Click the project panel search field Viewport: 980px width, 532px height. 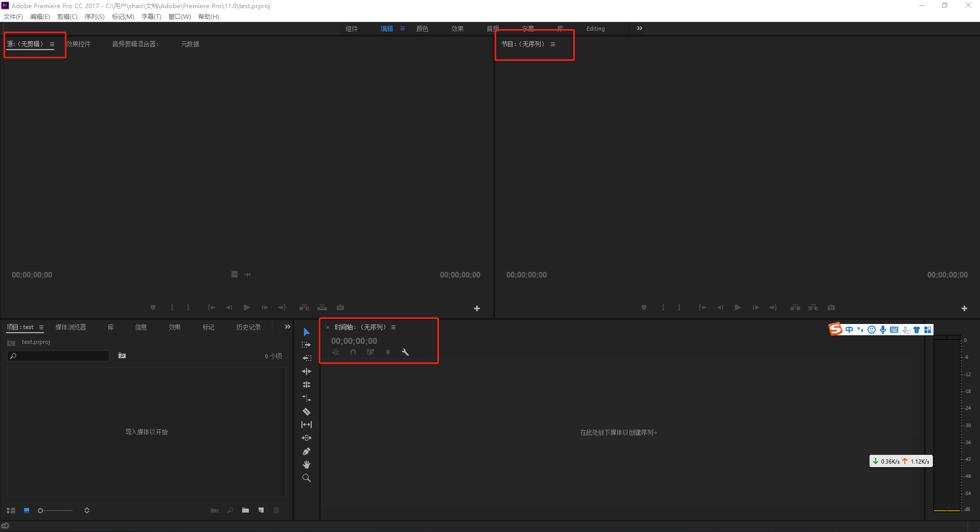pos(58,356)
